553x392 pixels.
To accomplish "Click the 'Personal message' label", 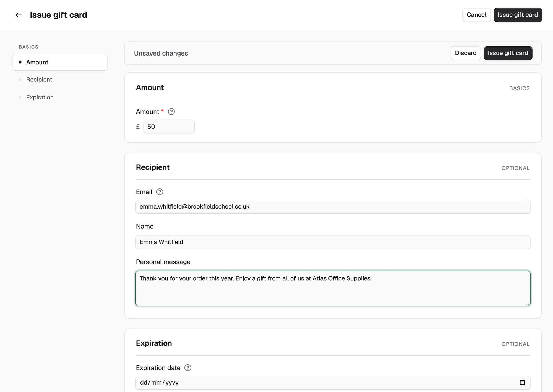I will coord(163,262).
